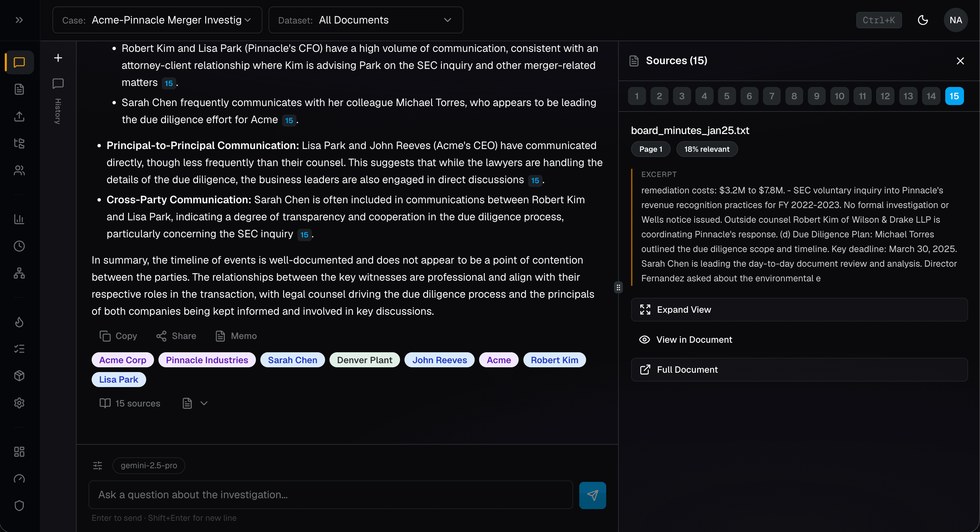980x532 pixels.
Task: Open the checklist icon in sidebar
Action: click(x=19, y=349)
